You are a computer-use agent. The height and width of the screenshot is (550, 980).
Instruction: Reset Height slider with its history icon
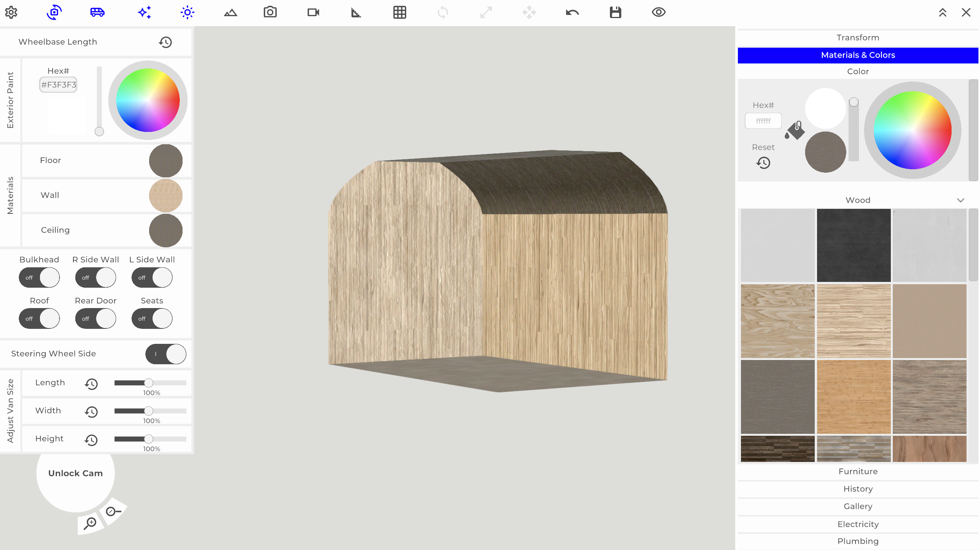(91, 440)
